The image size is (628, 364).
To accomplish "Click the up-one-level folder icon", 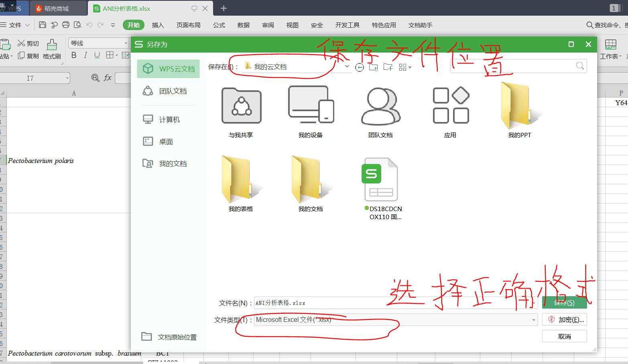I will (374, 67).
